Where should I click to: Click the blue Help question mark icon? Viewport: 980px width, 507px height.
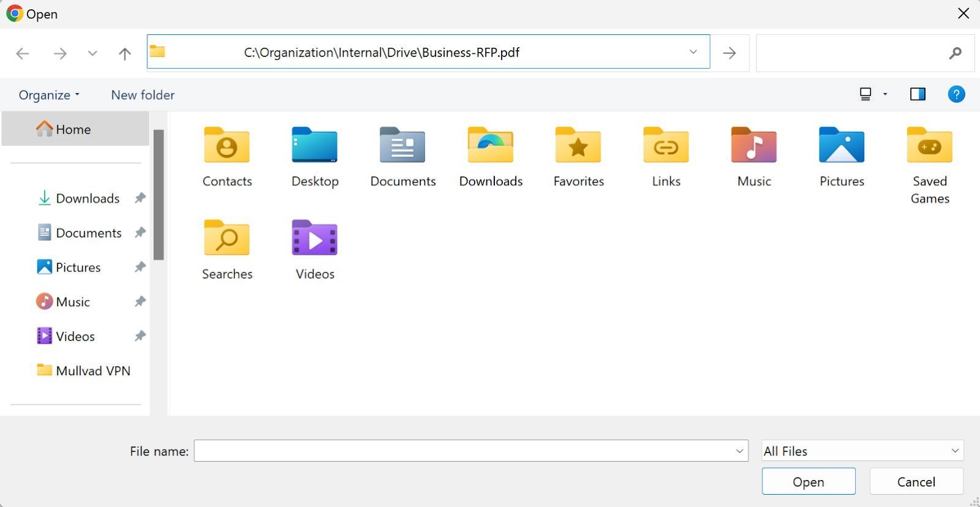tap(956, 94)
